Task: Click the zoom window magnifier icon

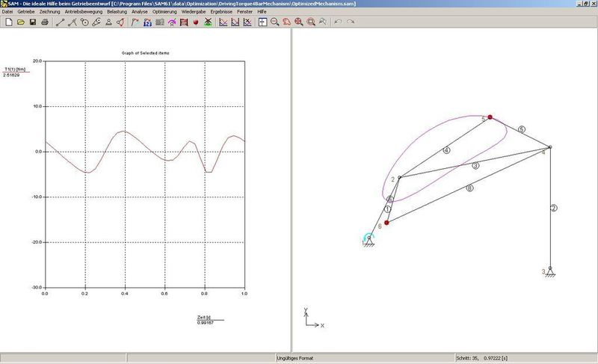Action: point(311,22)
